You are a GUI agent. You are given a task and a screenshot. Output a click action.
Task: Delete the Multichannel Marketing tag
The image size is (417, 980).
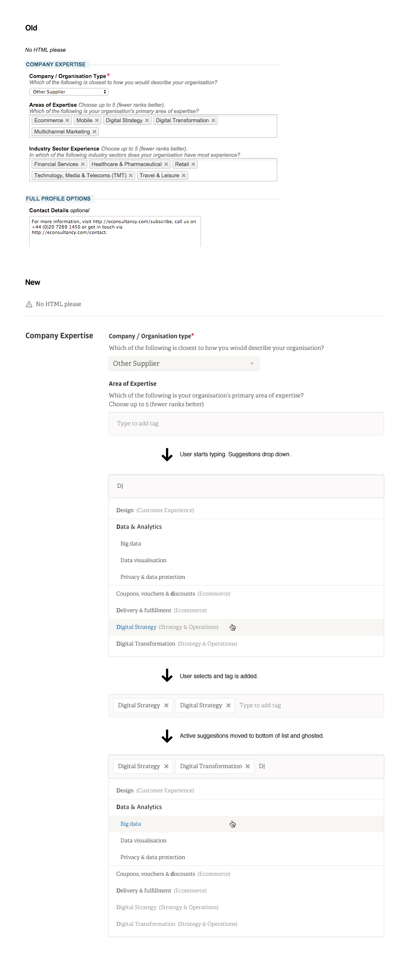(94, 132)
